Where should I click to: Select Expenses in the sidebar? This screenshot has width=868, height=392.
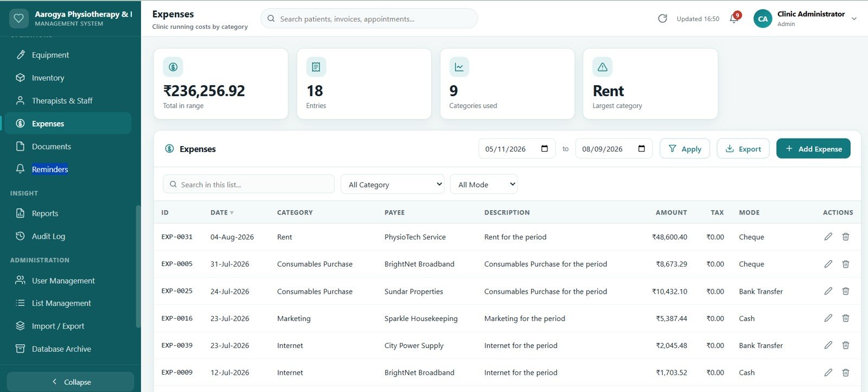tap(68, 123)
